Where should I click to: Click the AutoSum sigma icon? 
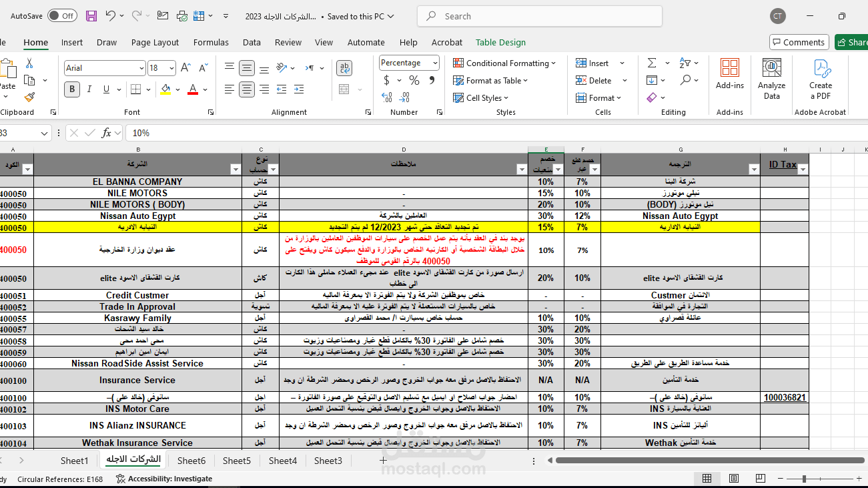(652, 63)
